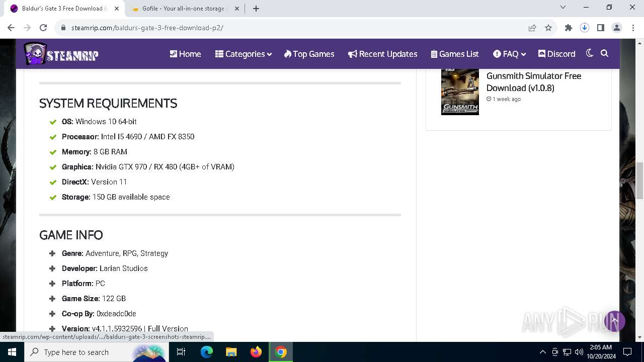Open the Chrome downloads icon

pyautogui.click(x=585, y=28)
